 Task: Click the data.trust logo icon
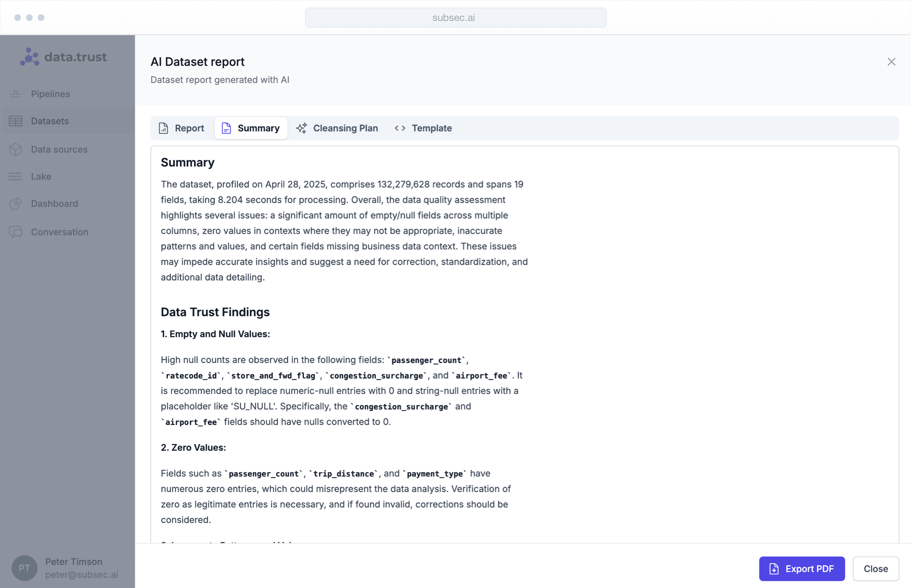point(29,57)
